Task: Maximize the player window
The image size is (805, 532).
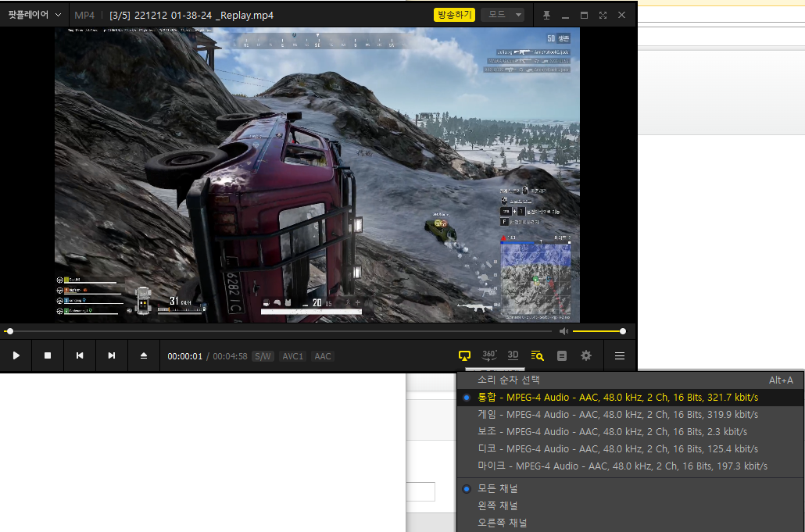Action: pyautogui.click(x=584, y=16)
